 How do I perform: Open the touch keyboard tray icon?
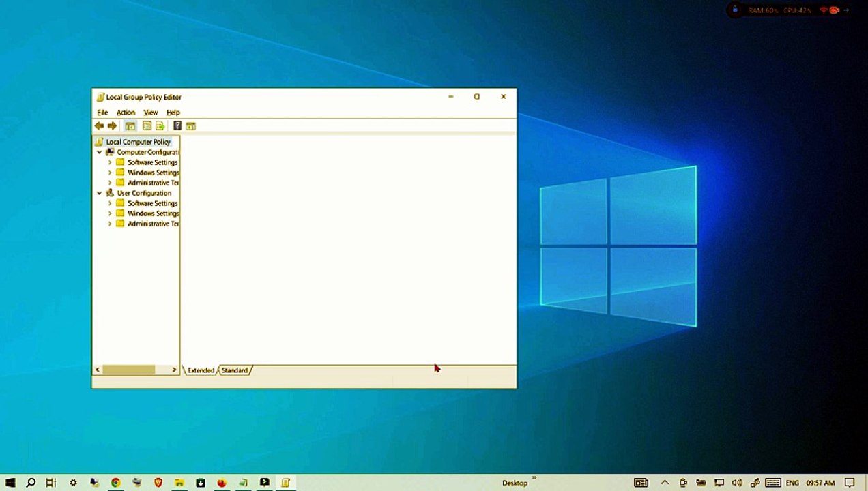(773, 483)
